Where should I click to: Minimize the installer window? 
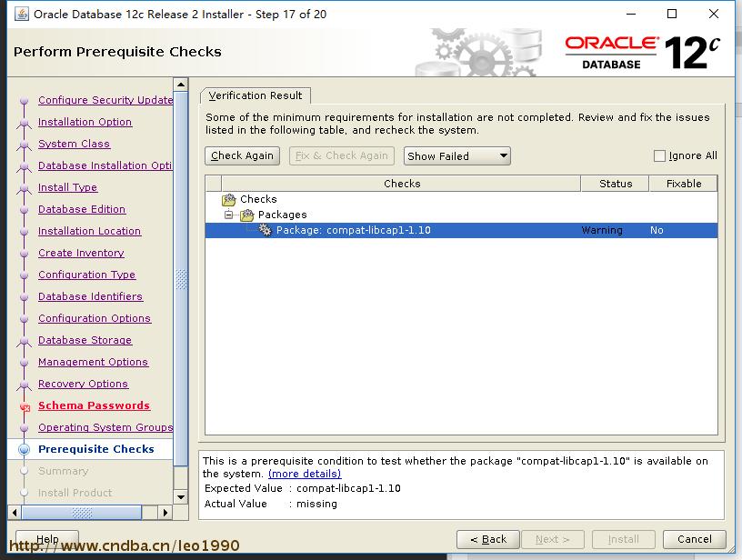pos(631,14)
